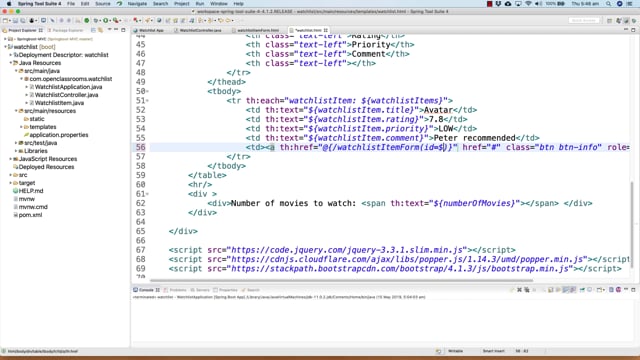Viewport: 640px width, 360px height.
Task: Open Project Explorer view menu dropdown
Action: click(109, 30)
